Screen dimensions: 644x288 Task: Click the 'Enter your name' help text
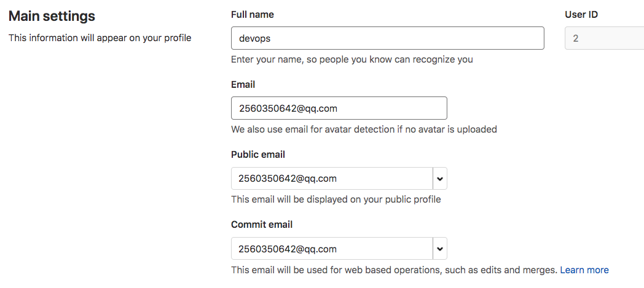351,60
